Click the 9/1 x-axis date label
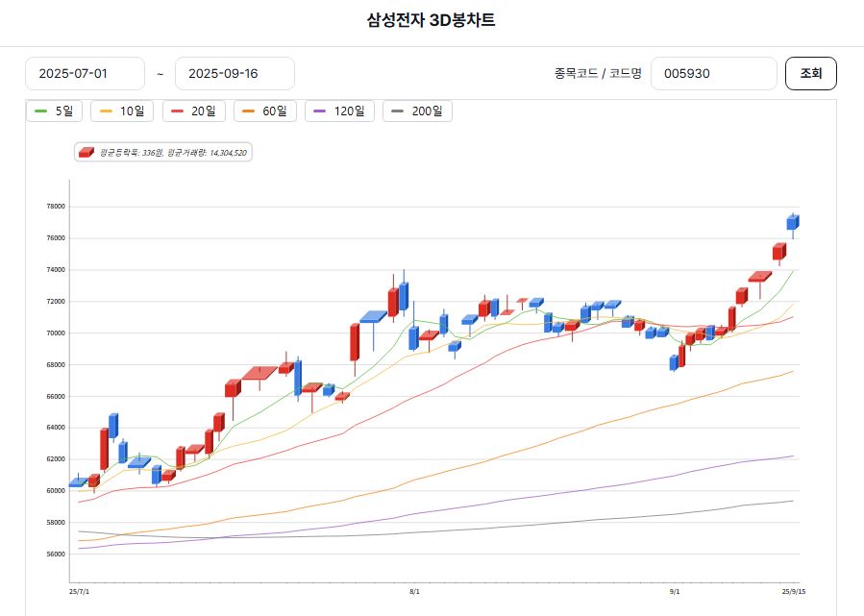 click(x=675, y=592)
